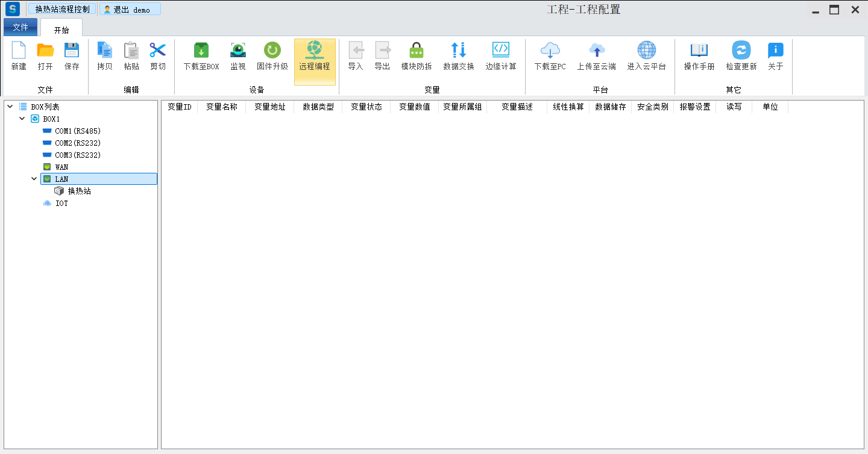Image resolution: width=868 pixels, height=454 pixels.
Task: Click 检查更新 check updates icon
Action: 741,51
